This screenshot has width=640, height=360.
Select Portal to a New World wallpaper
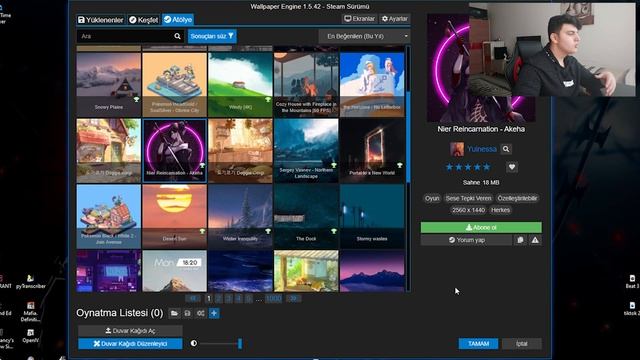372,150
